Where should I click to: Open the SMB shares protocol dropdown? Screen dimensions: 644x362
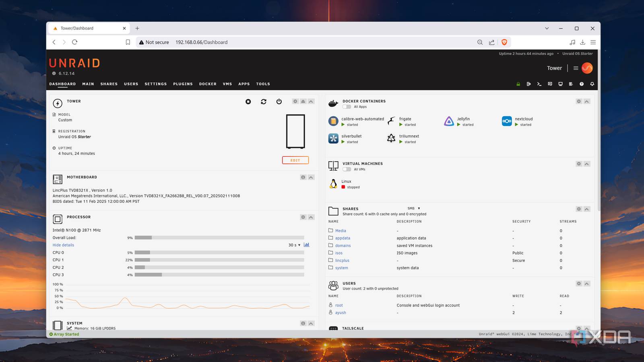413,208
